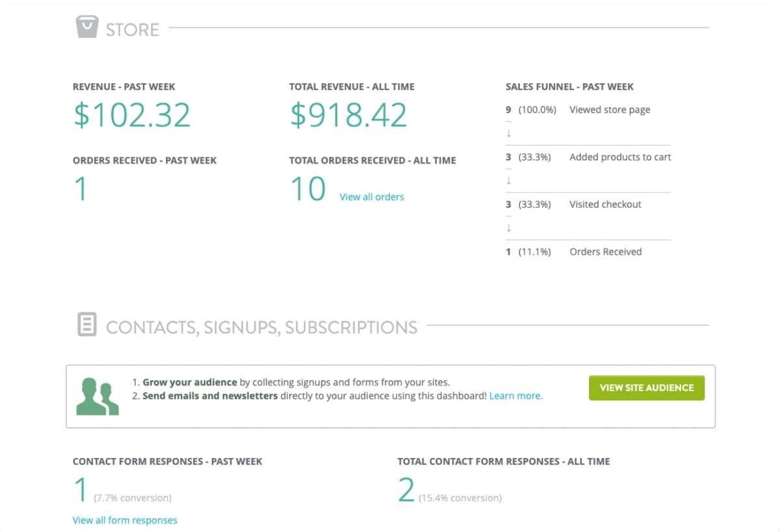Image resolution: width=780 pixels, height=532 pixels.
Task: Click the Store shopping bag icon
Action: coord(86,28)
